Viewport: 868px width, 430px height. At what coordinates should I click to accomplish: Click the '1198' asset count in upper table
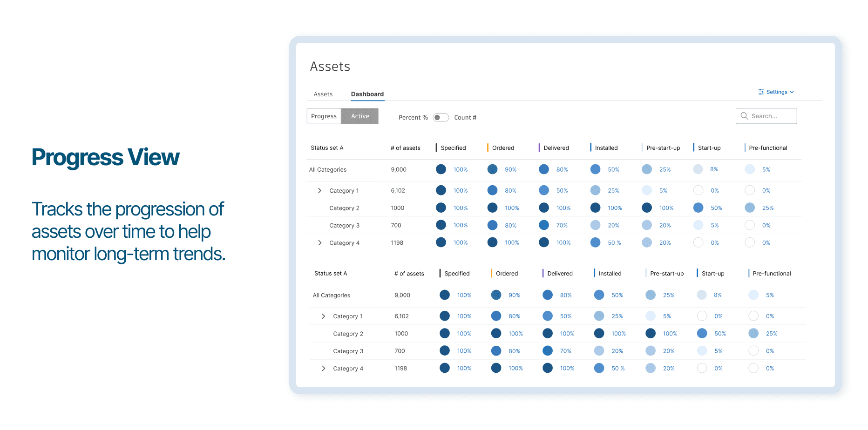397,243
